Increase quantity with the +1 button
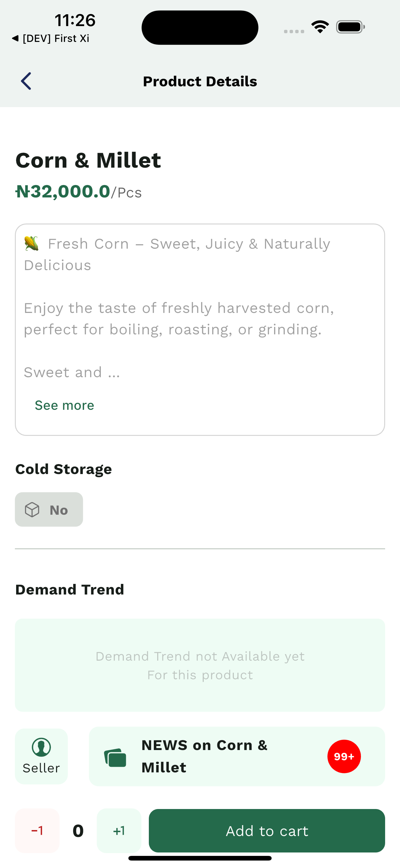Image resolution: width=400 pixels, height=868 pixels. click(119, 831)
